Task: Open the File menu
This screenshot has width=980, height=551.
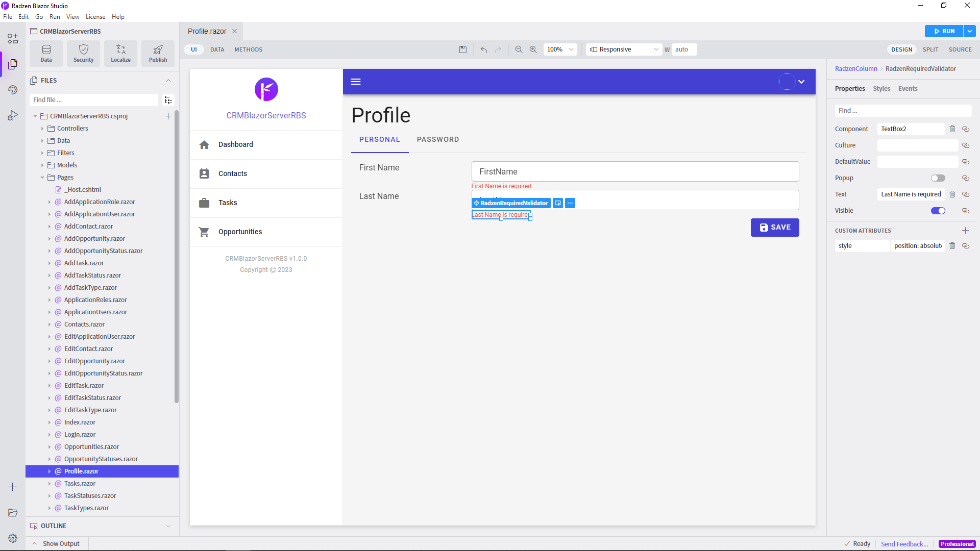Action: tap(8, 17)
